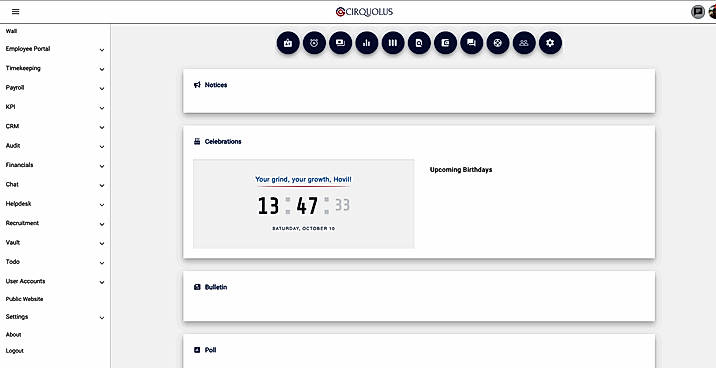Expand CRM chevron
The width and height of the screenshot is (716, 368).
[x=102, y=128]
